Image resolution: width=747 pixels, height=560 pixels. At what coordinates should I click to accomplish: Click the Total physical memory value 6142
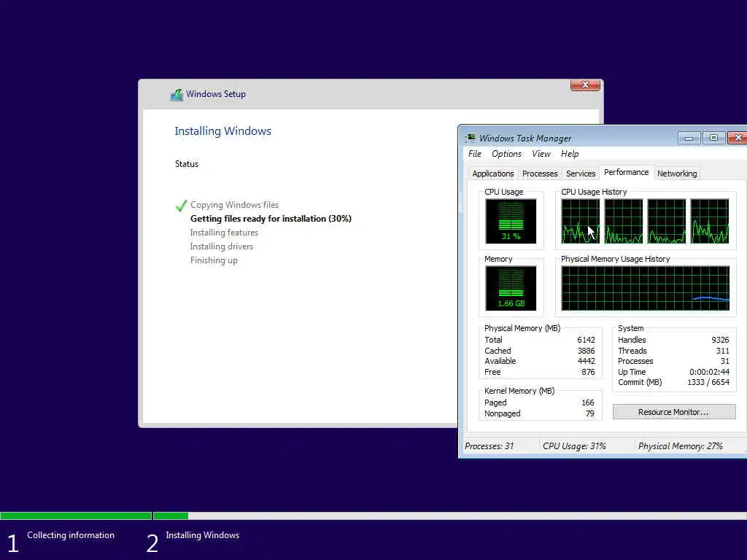coord(586,340)
